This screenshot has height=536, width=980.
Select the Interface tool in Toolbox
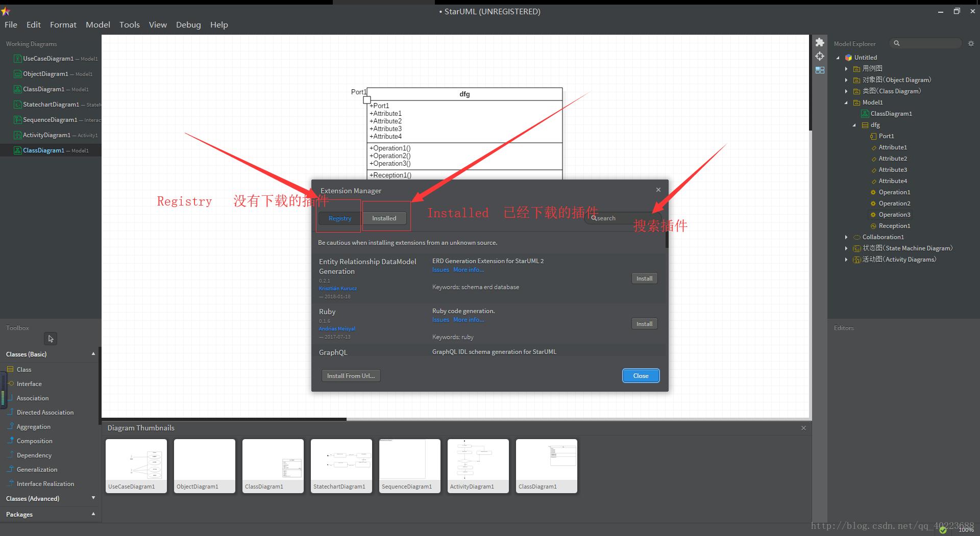[x=29, y=384]
